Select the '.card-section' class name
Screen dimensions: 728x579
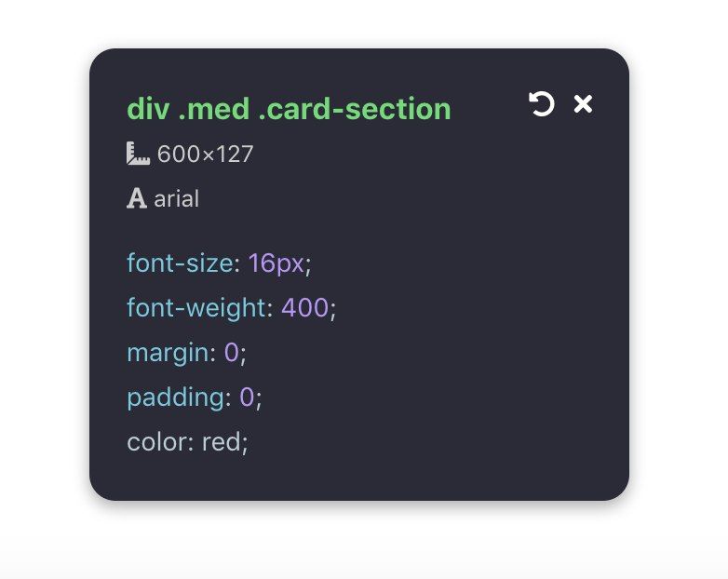354,109
